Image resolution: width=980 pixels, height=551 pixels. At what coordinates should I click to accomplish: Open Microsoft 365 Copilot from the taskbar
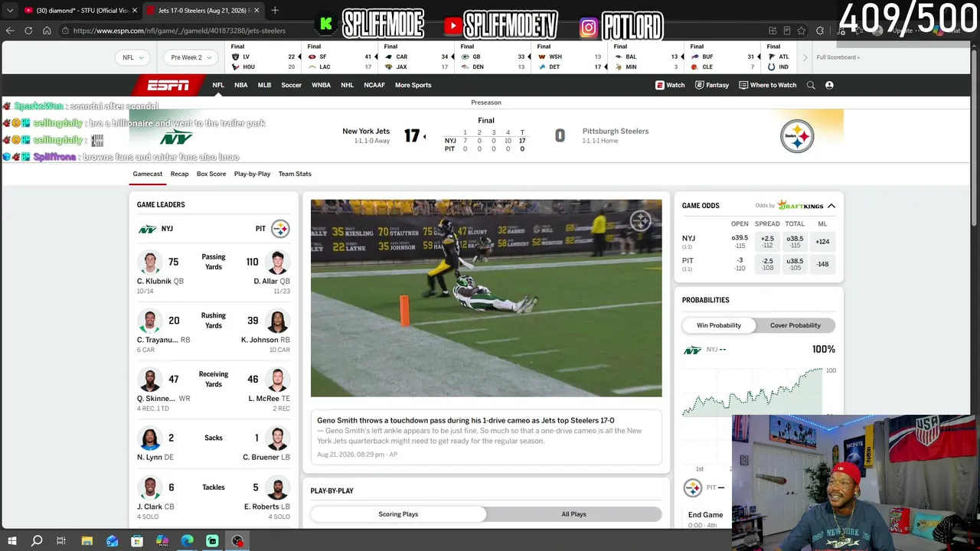point(162,541)
